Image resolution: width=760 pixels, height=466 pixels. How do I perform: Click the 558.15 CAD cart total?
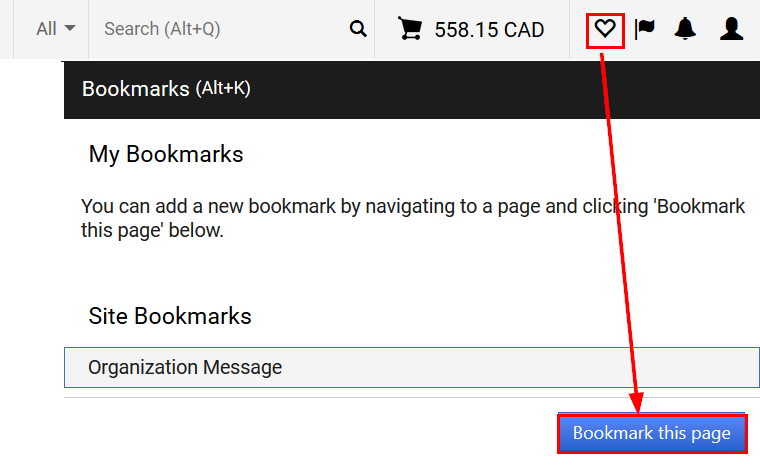point(489,30)
